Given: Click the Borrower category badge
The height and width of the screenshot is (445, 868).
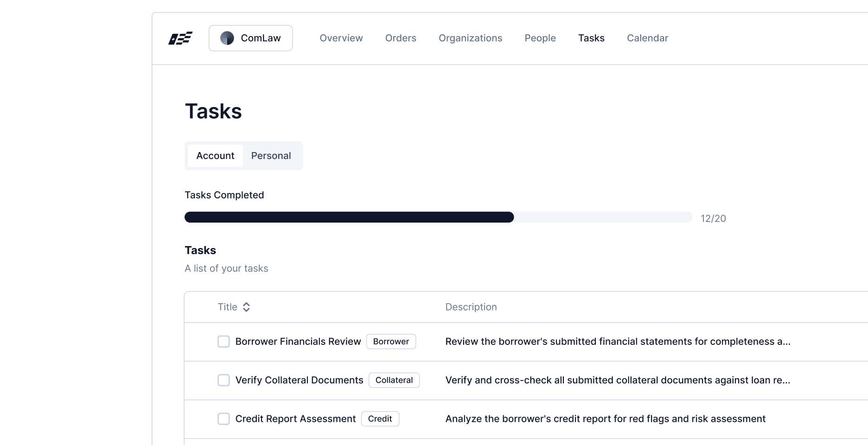Looking at the screenshot, I should pos(391,342).
